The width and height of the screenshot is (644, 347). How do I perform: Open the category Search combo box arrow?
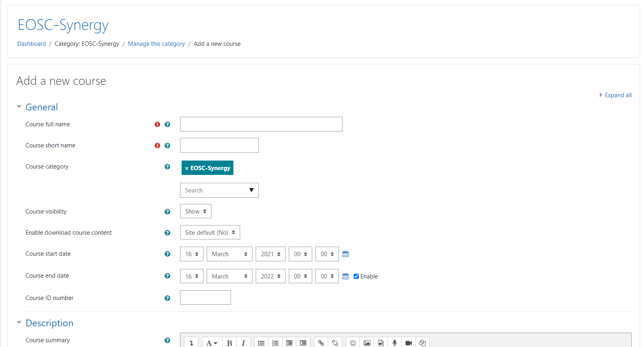[251, 190]
